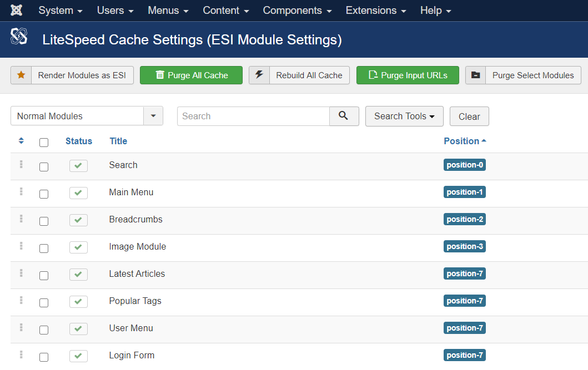Check the Popular Tags row checkbox
588x370 pixels.
coord(44,302)
